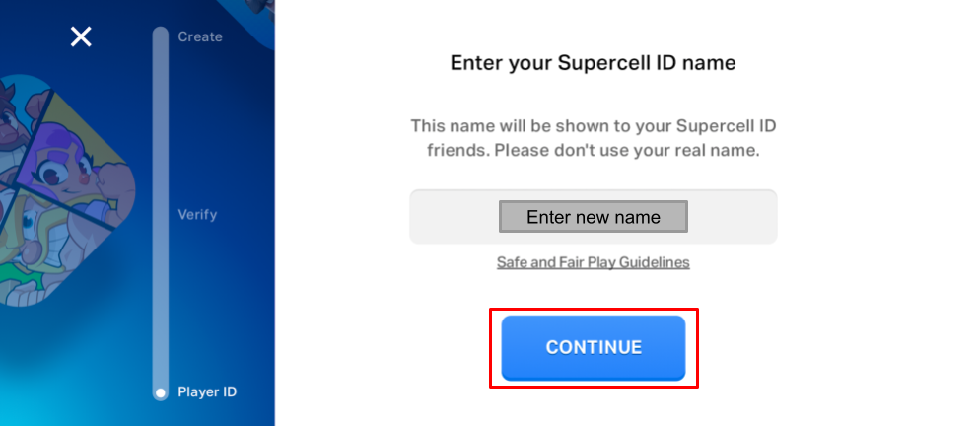
Task: Click the white dot beside Player ID
Action: 161,392
